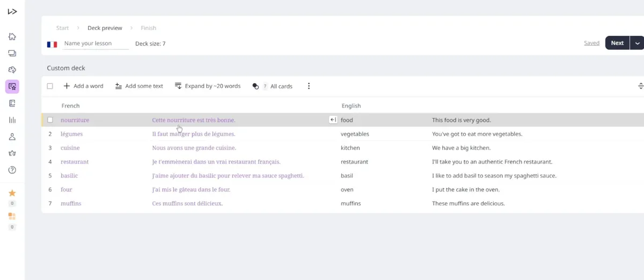The width and height of the screenshot is (644, 280).
Task: Click the Name your lesson field
Action: (x=96, y=43)
